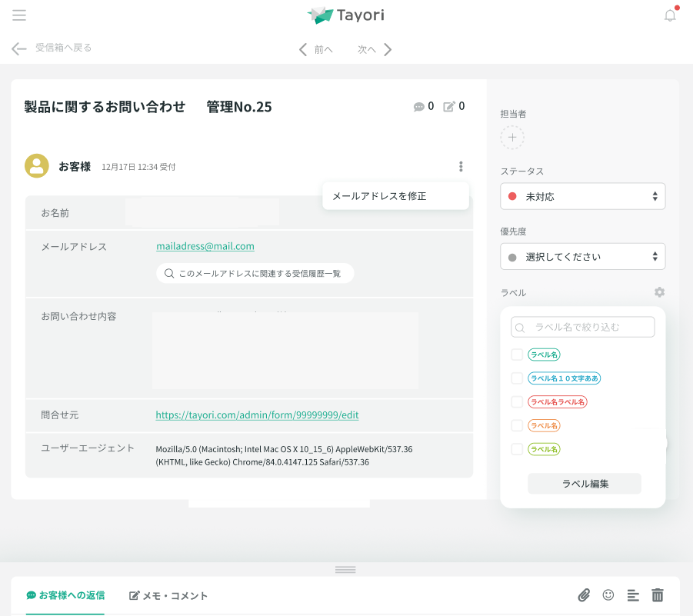This screenshot has height=616, width=693.
Task: Check the green ラベル名 label checkbox
Action: (517, 355)
